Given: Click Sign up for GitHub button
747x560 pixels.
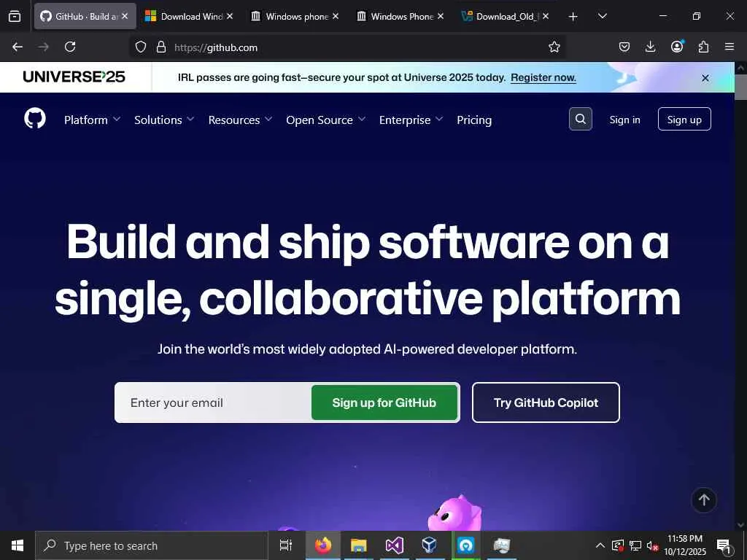Looking at the screenshot, I should tap(384, 402).
